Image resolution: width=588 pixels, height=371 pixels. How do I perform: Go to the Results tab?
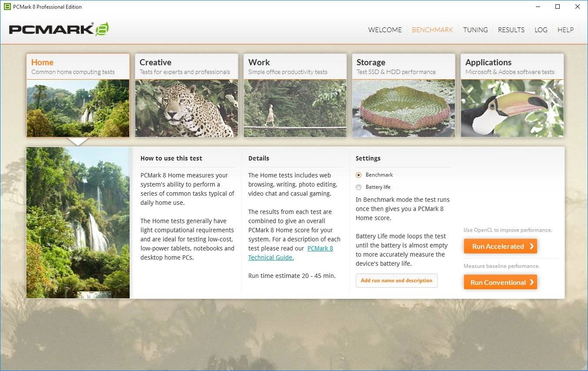pyautogui.click(x=511, y=30)
